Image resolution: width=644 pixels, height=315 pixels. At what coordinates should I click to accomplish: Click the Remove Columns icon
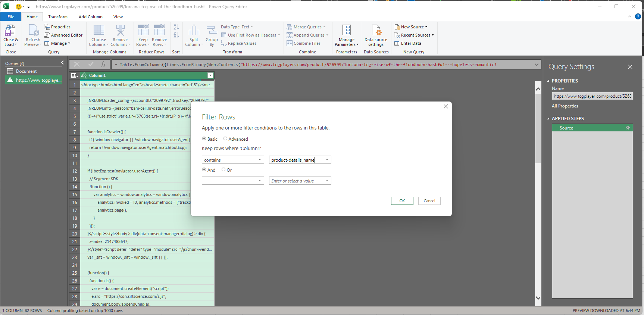pos(120,31)
